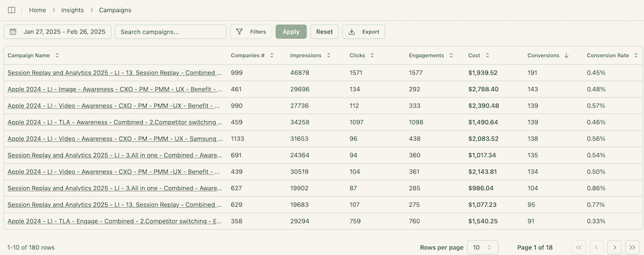Viewport: 644px width, 255px height.
Task: Select conversion rate 0.86%
Action: click(x=596, y=188)
